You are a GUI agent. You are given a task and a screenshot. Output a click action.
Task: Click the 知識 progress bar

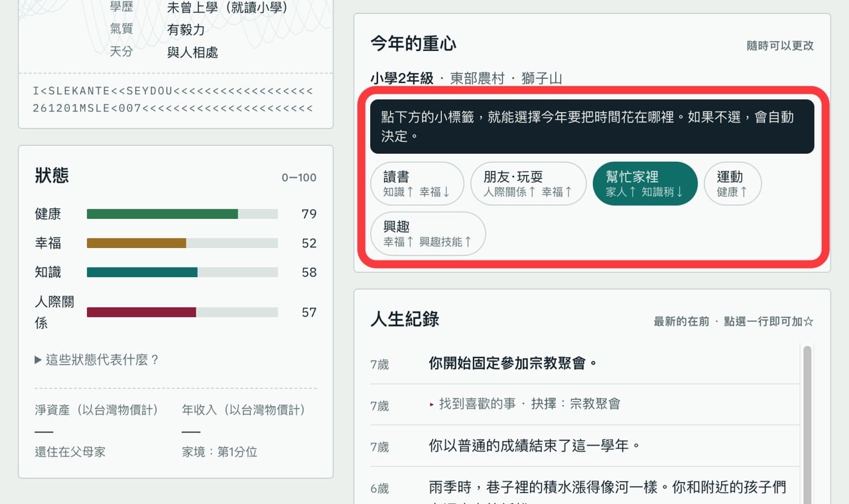182,273
